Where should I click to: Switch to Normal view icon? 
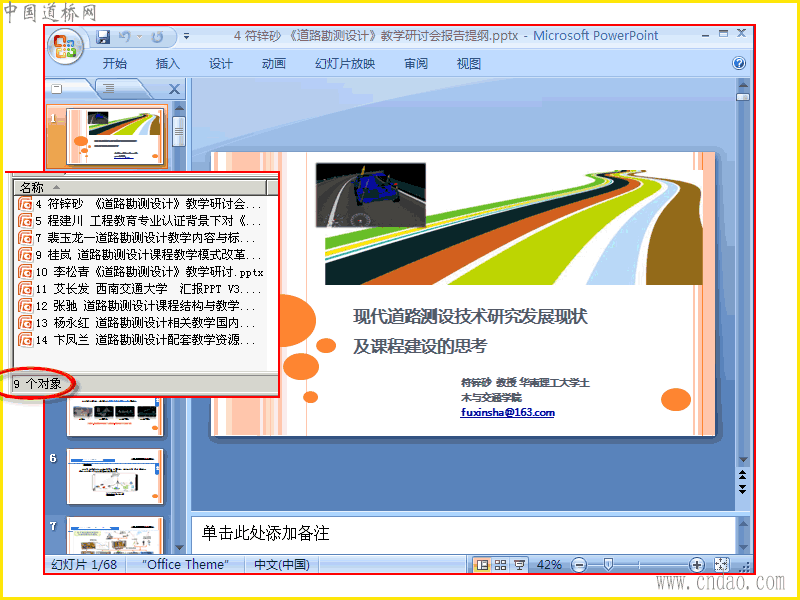click(x=482, y=564)
